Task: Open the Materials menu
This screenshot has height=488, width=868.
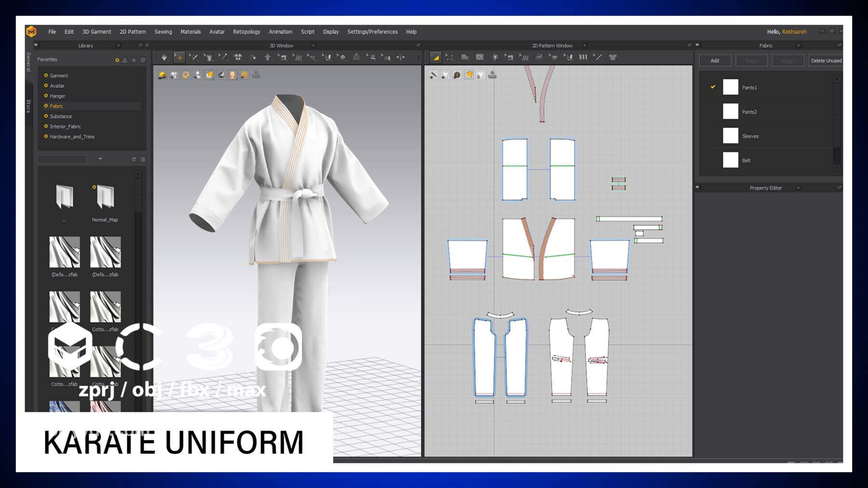Action: click(190, 32)
